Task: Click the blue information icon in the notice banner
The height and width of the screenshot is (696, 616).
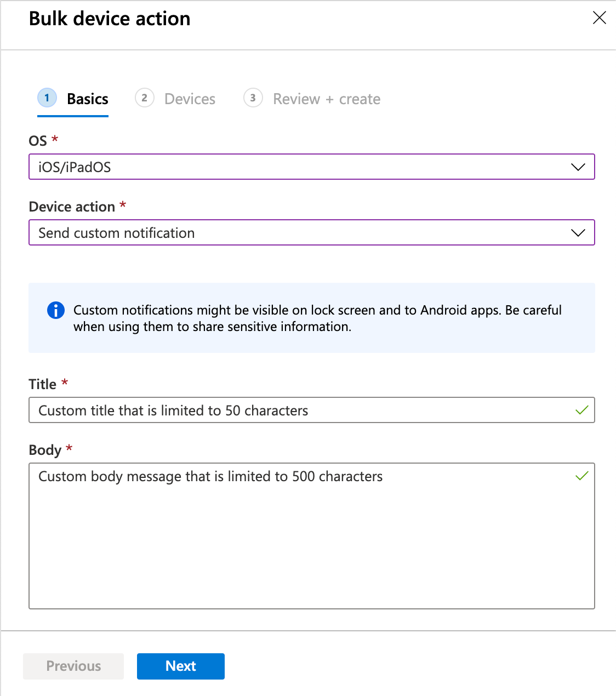Action: click(x=55, y=310)
